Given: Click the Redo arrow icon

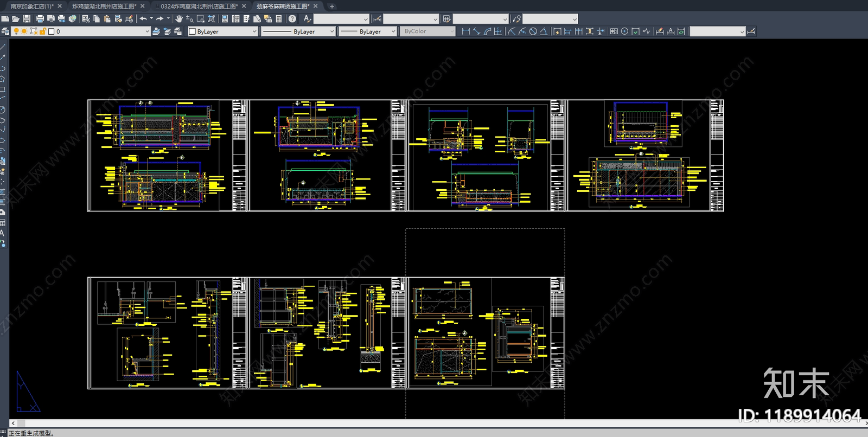Looking at the screenshot, I should (x=159, y=18).
